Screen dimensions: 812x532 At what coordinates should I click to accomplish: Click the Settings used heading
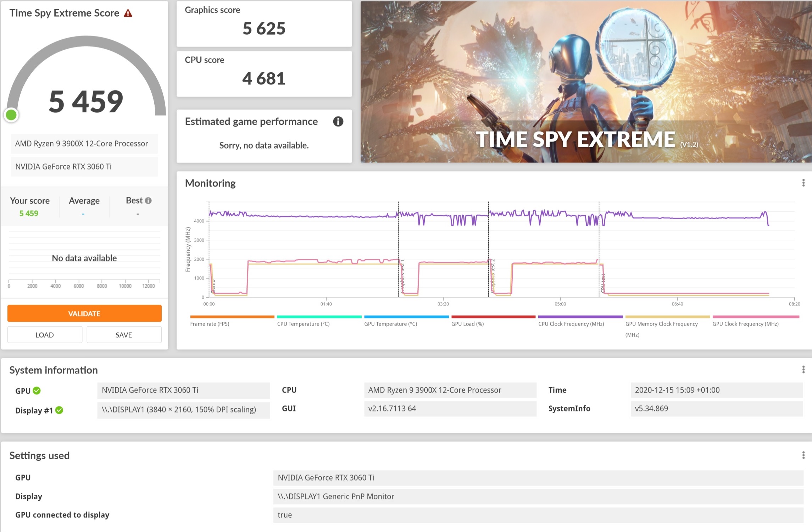click(x=39, y=456)
